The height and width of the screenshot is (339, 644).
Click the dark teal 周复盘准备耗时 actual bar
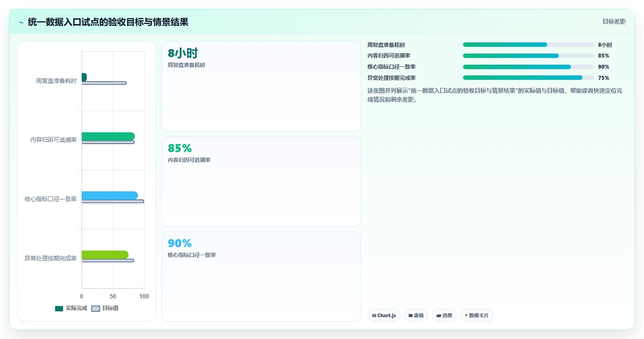tap(84, 77)
